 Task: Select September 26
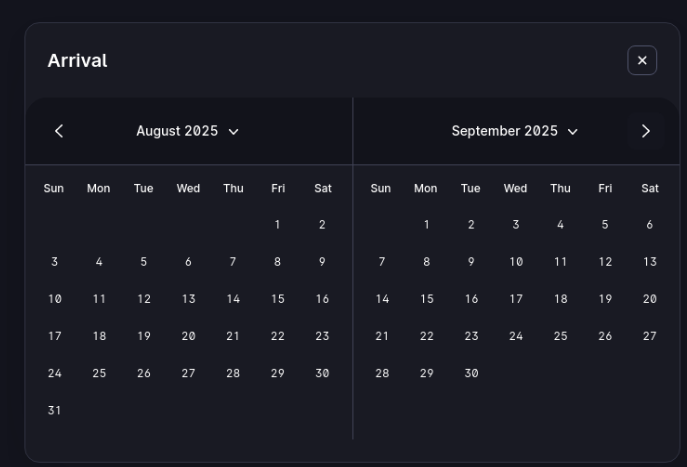[x=605, y=336]
